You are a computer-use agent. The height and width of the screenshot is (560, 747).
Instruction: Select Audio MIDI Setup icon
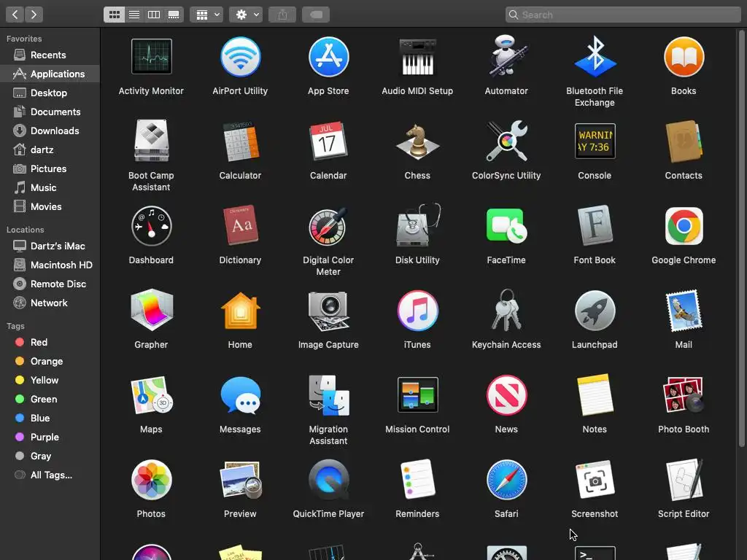[417, 57]
